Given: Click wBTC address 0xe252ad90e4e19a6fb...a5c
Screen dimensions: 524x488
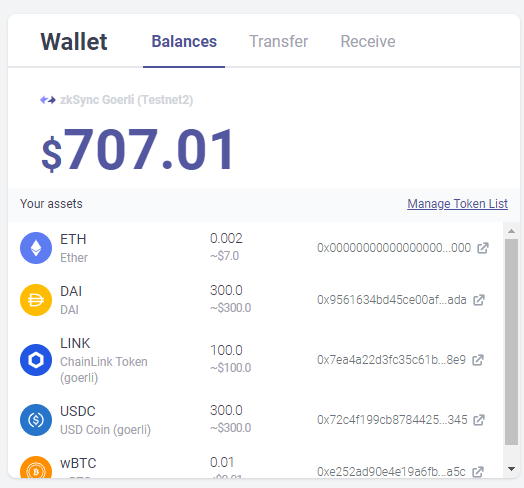Looking at the screenshot, I should [x=391, y=472].
